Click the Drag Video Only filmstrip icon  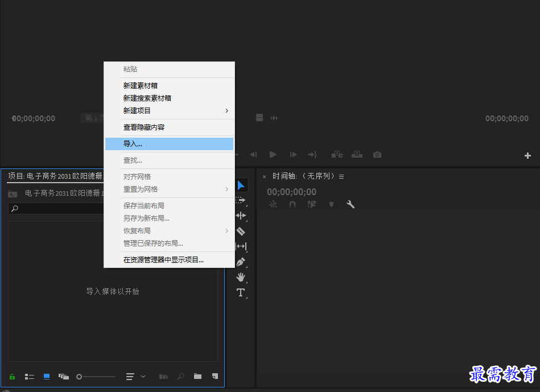pyautogui.click(x=259, y=118)
